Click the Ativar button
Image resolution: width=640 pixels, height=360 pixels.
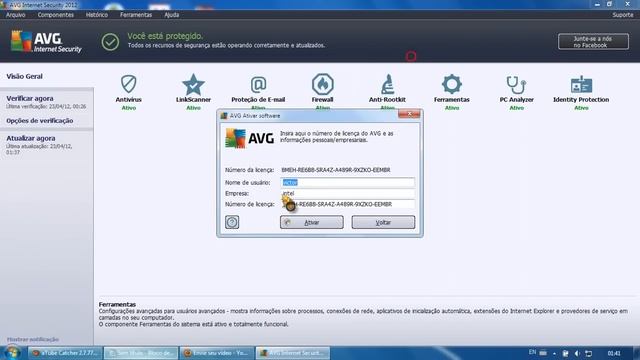point(311,222)
